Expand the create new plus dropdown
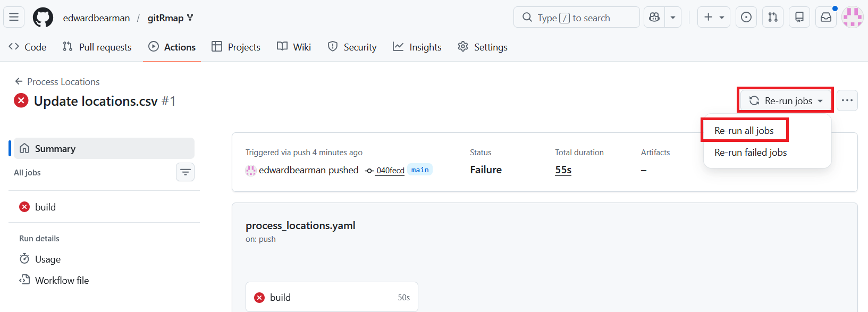 (x=714, y=18)
